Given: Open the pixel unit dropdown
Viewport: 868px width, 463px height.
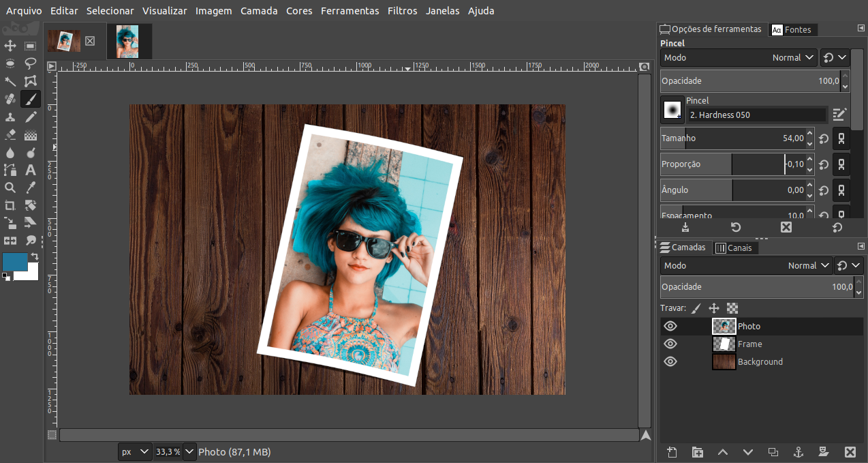Looking at the screenshot, I should [134, 451].
